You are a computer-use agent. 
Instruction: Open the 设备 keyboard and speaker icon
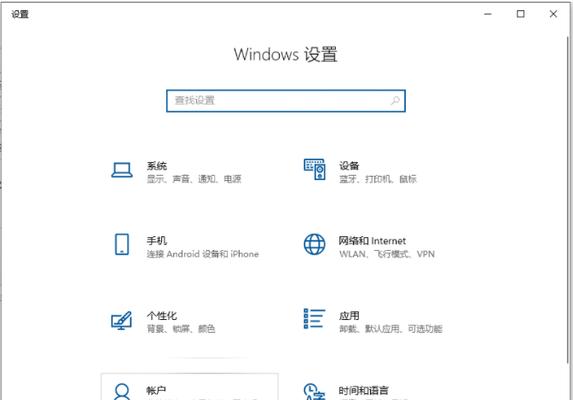coord(315,169)
